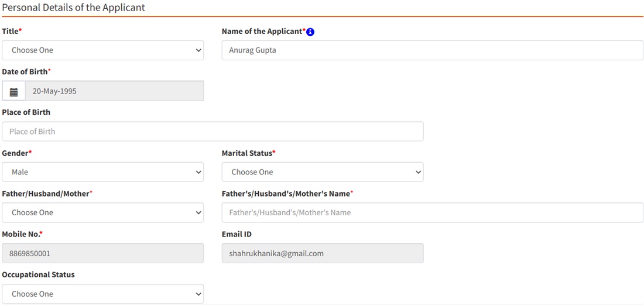The image size is (644, 306).
Task: Click the Father's/Husband's/Mother's Name text input
Action: [x=432, y=212]
